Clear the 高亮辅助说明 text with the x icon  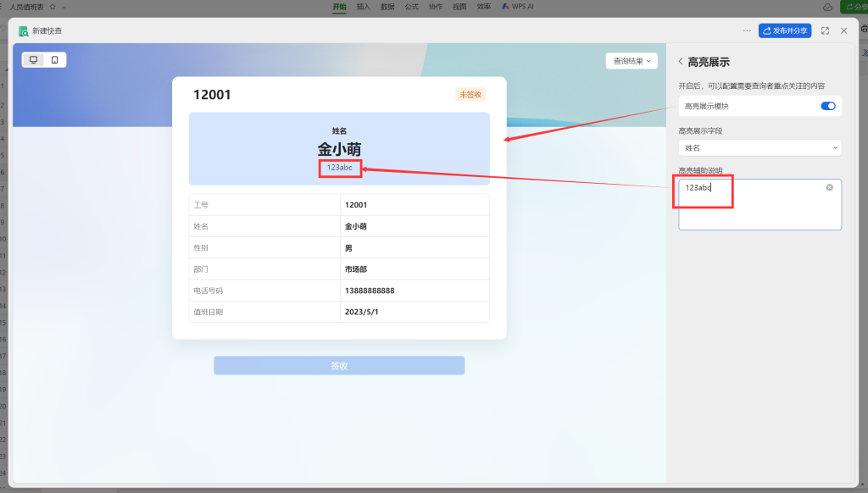[829, 187]
